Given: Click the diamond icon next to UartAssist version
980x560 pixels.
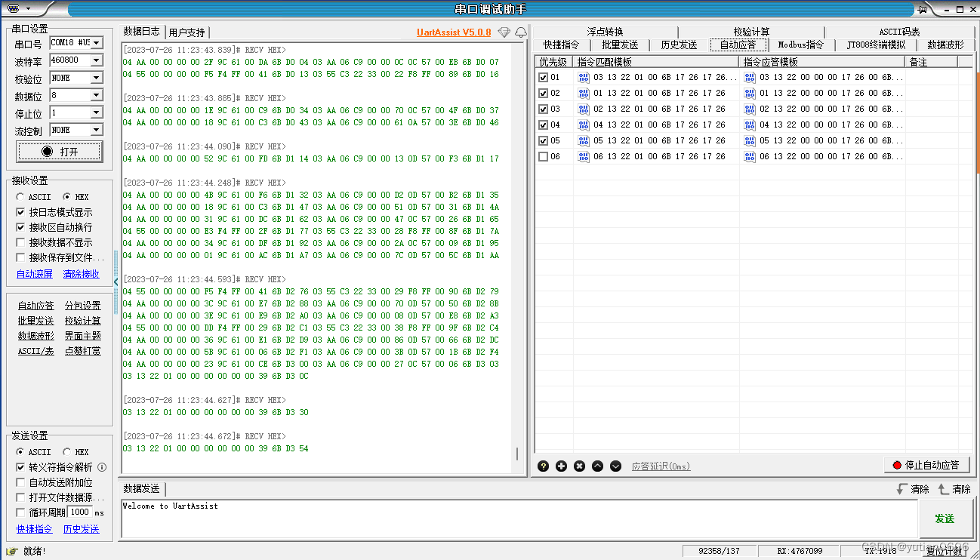Looking at the screenshot, I should [x=504, y=32].
